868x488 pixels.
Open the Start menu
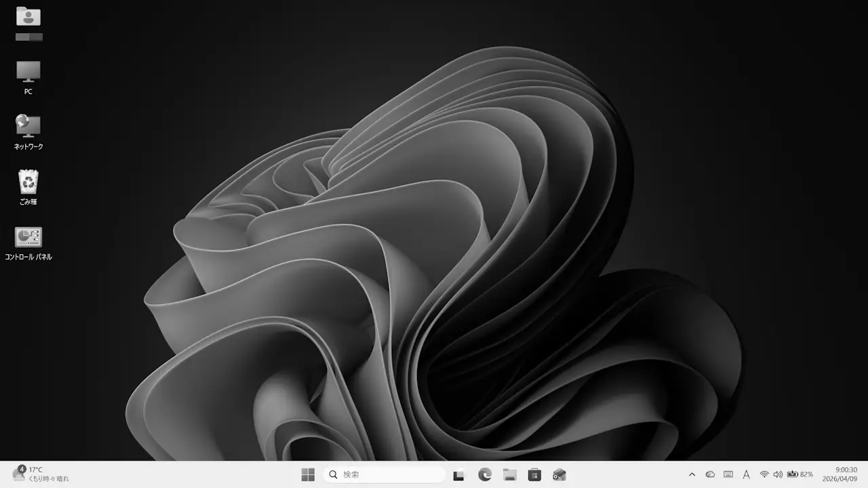[309, 474]
